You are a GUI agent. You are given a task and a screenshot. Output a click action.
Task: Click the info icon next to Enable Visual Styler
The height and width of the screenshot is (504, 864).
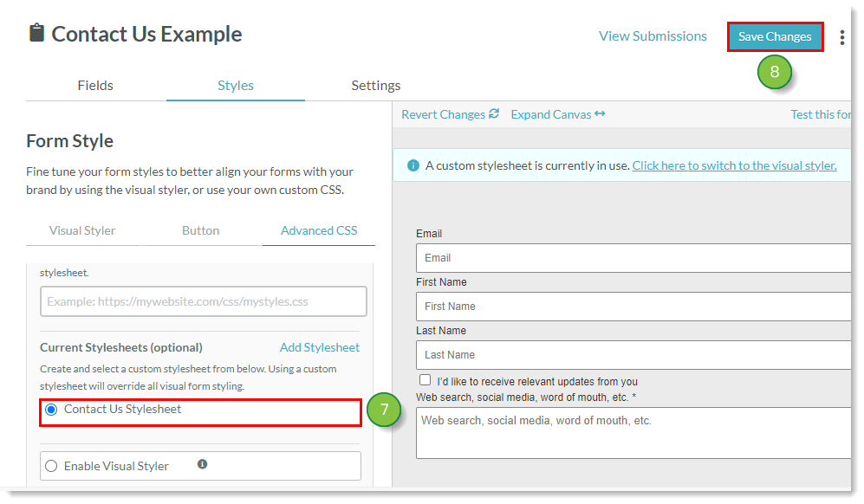(202, 464)
